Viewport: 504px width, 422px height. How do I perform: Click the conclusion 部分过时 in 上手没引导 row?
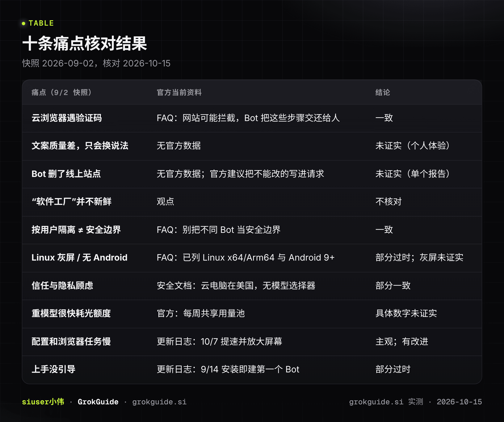coord(393,369)
